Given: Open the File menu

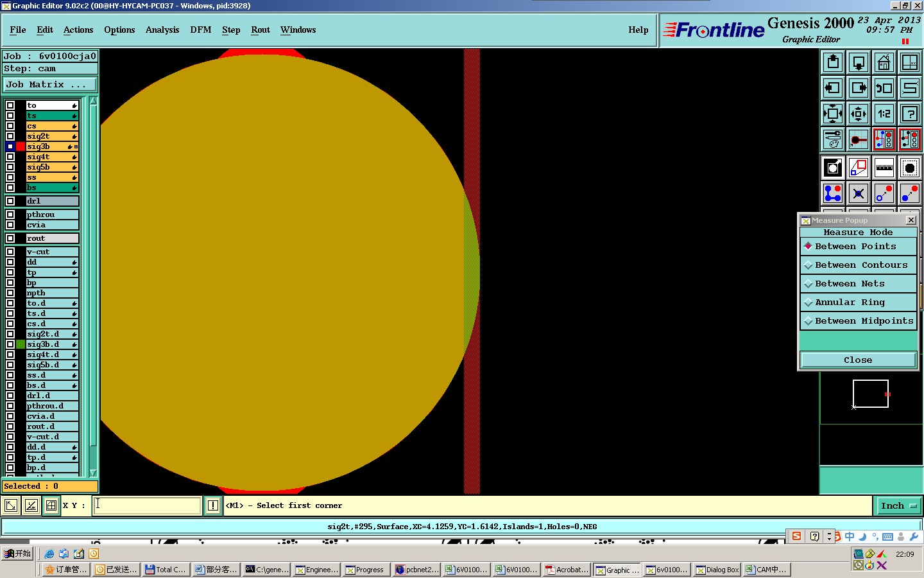Looking at the screenshot, I should pos(18,30).
